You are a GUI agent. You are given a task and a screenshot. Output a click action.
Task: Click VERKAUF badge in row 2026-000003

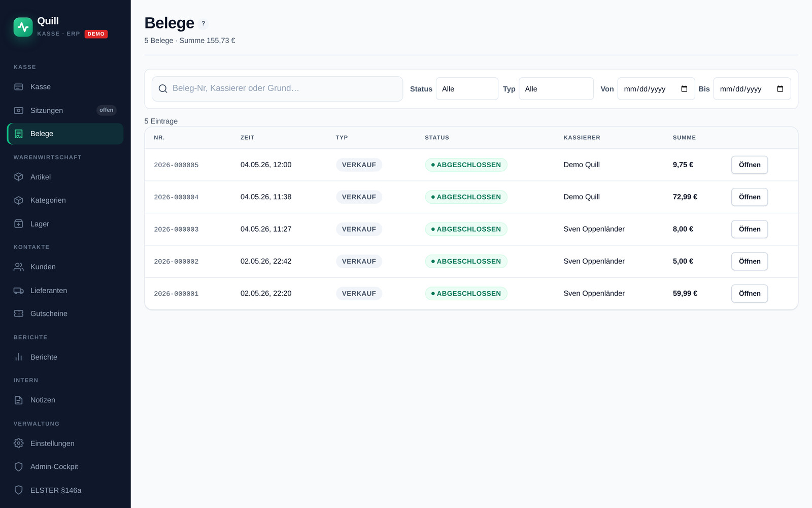click(x=359, y=229)
